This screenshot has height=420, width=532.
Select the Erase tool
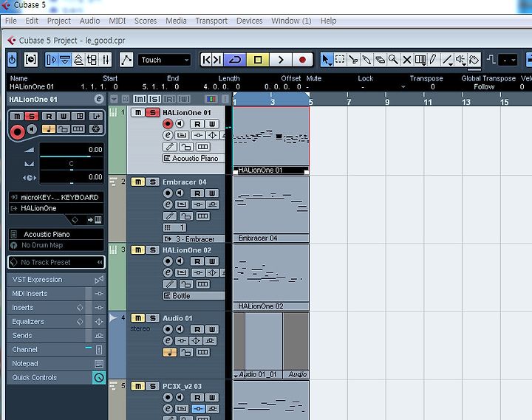(380, 60)
